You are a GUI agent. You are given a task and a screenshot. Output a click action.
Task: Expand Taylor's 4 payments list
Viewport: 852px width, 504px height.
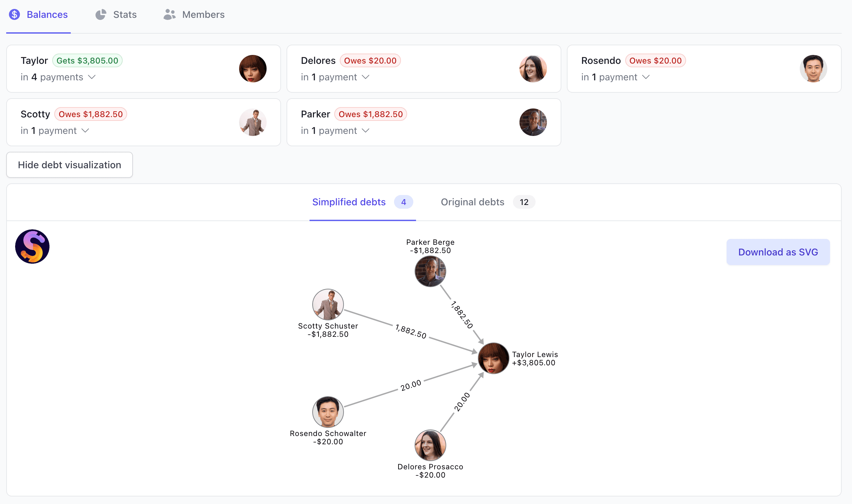click(x=92, y=77)
